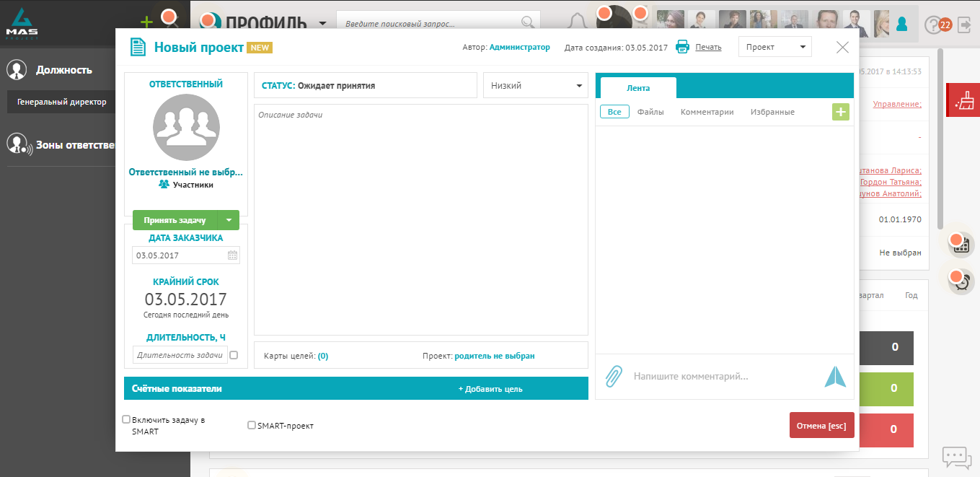Viewport: 980px width, 477px height.
Task: Open the Администратор author link
Action: [519, 47]
